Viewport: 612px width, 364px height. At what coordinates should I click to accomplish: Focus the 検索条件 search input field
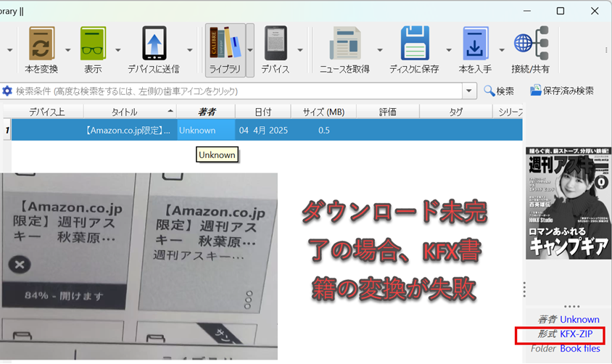pos(238,91)
